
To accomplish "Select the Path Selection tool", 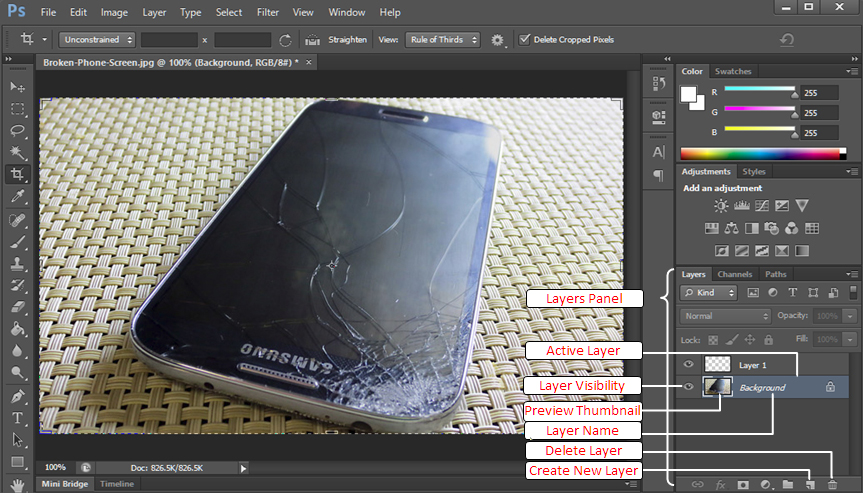I will (x=17, y=440).
